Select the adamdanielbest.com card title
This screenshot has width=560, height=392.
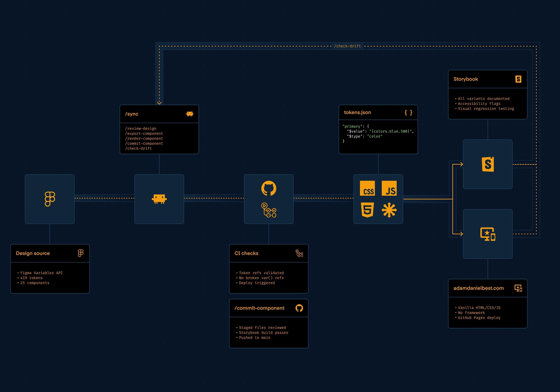[478, 288]
